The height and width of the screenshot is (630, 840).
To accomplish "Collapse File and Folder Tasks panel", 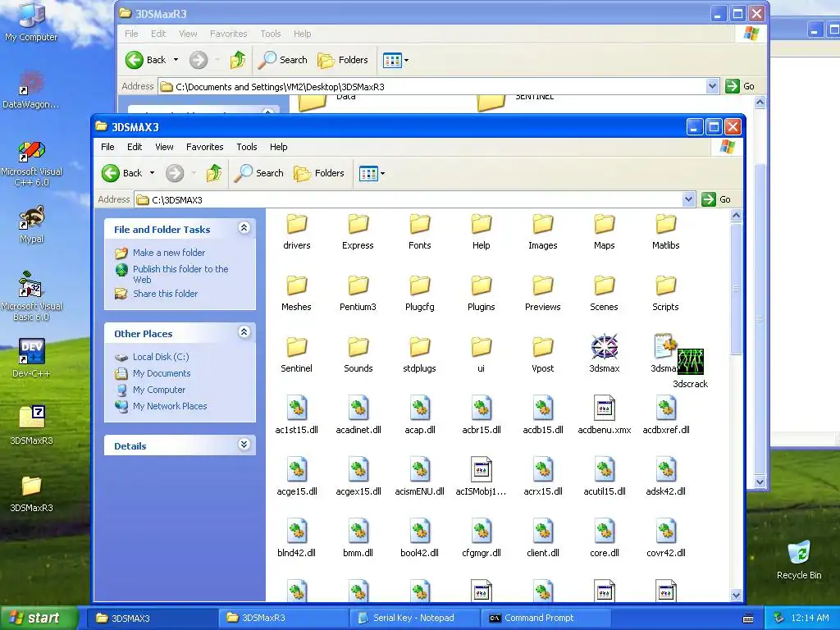I will click(x=244, y=228).
